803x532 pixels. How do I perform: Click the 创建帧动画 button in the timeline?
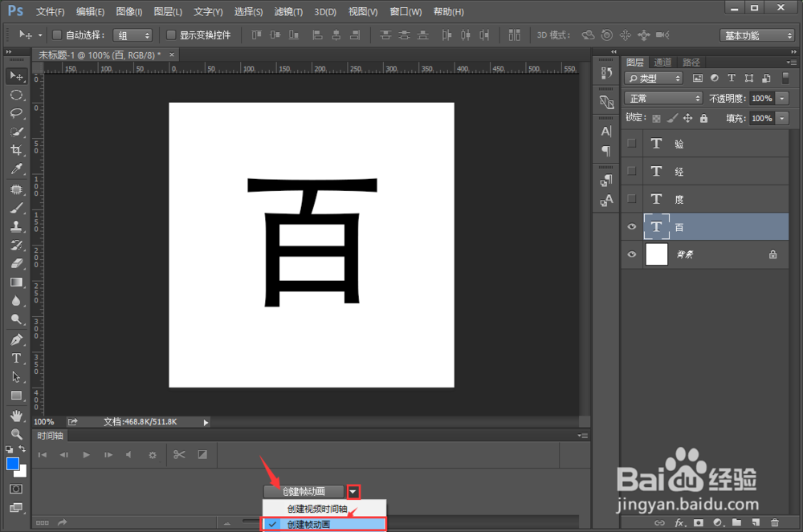coord(304,491)
